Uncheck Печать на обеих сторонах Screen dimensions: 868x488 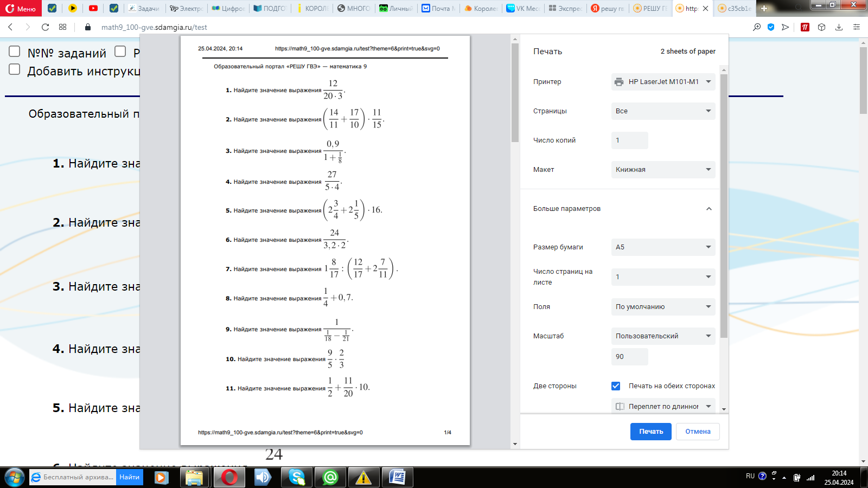coord(616,386)
